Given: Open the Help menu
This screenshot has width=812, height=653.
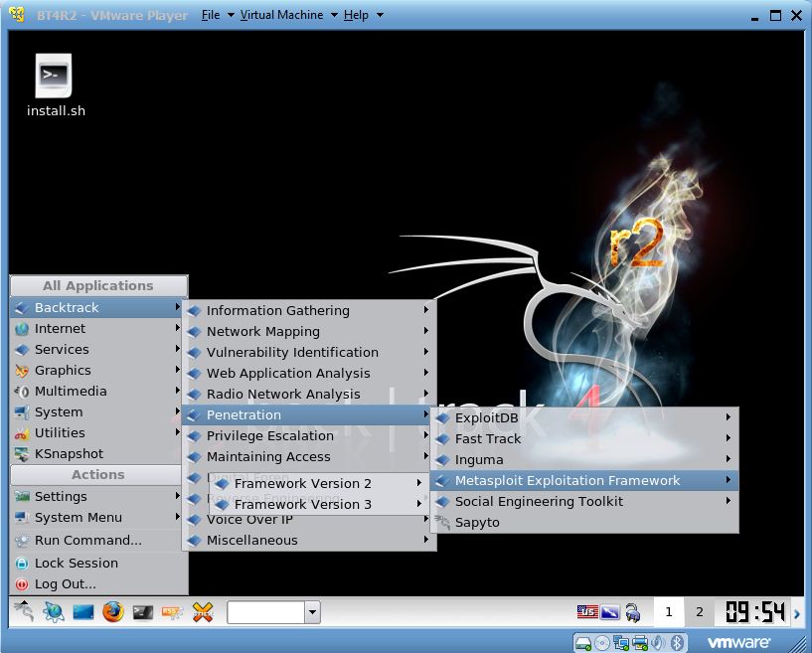Looking at the screenshot, I should (x=356, y=15).
